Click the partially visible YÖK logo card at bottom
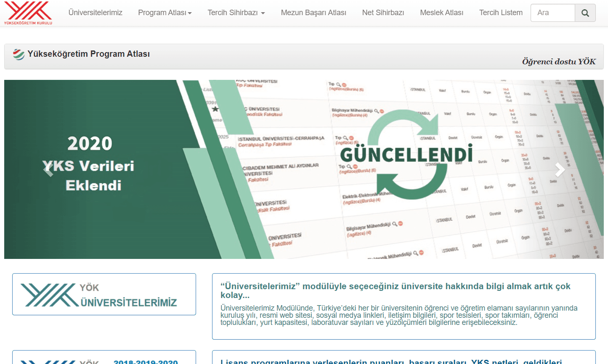608x364 pixels. click(x=104, y=359)
